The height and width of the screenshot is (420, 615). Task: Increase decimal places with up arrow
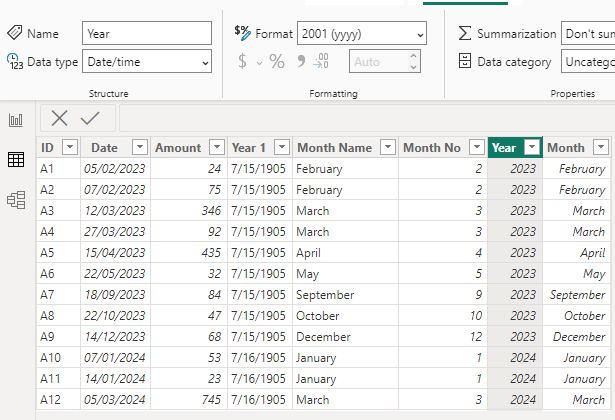tap(413, 56)
